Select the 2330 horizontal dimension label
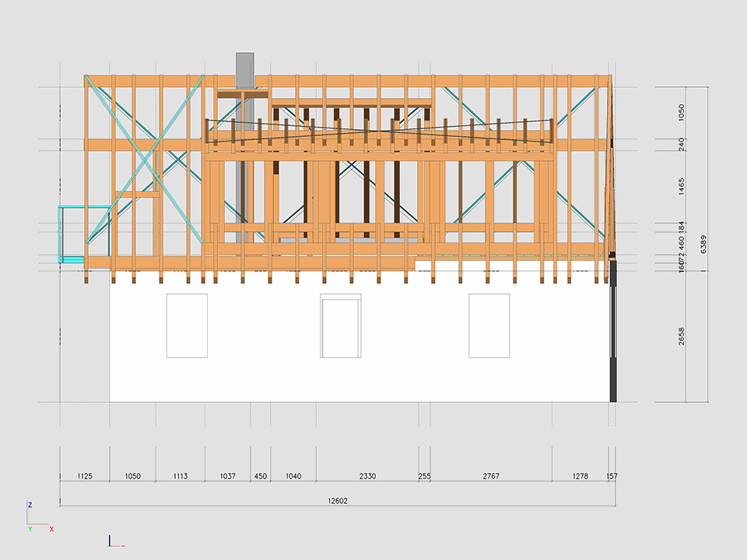The image size is (747, 560). point(367,476)
